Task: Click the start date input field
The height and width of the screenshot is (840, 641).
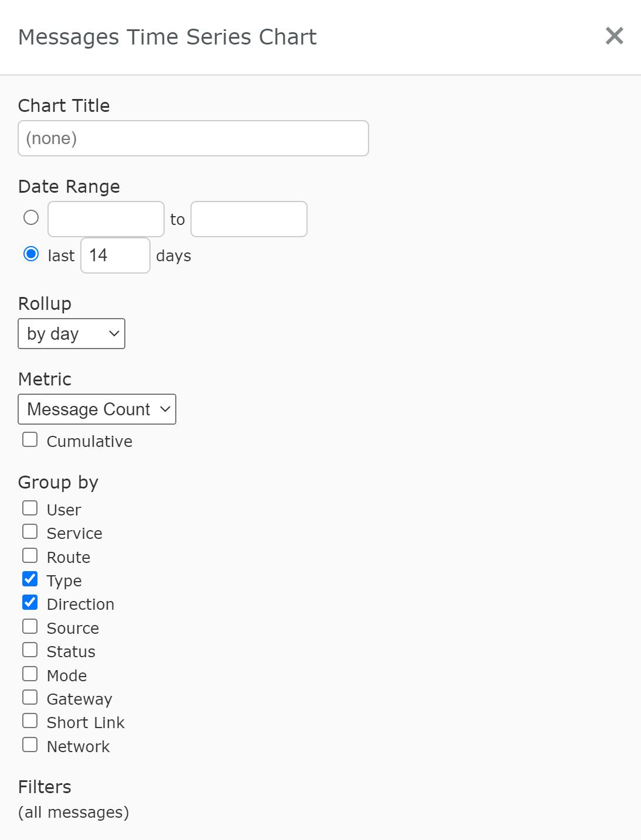Action: point(106,219)
